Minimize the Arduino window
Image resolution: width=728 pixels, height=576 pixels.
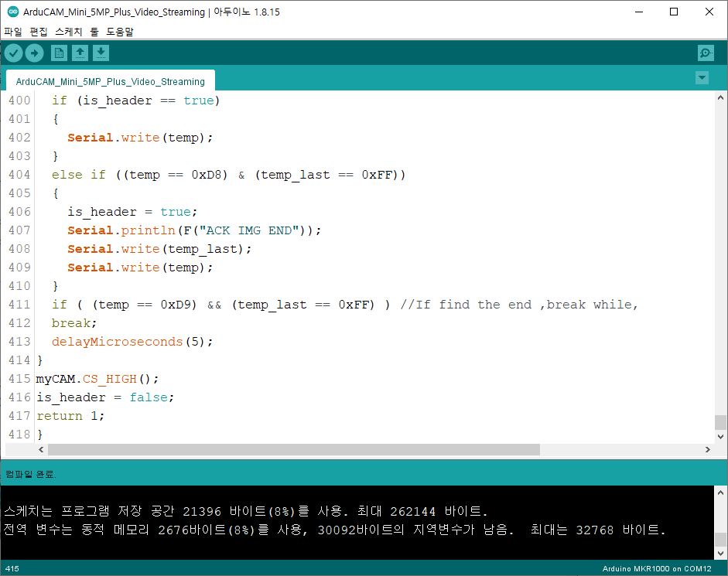click(639, 12)
